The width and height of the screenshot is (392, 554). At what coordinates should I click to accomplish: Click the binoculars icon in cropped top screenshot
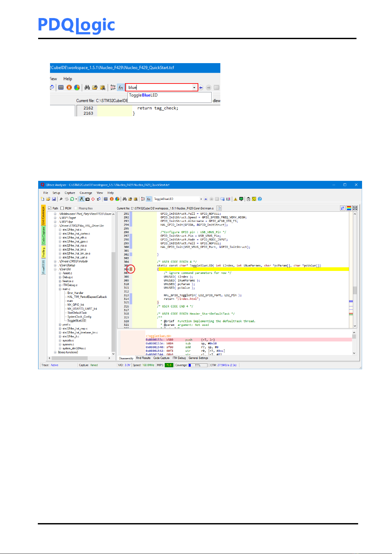click(87, 87)
